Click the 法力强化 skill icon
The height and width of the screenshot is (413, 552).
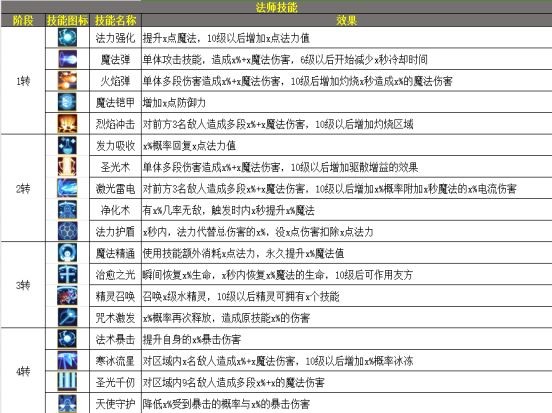(x=67, y=37)
